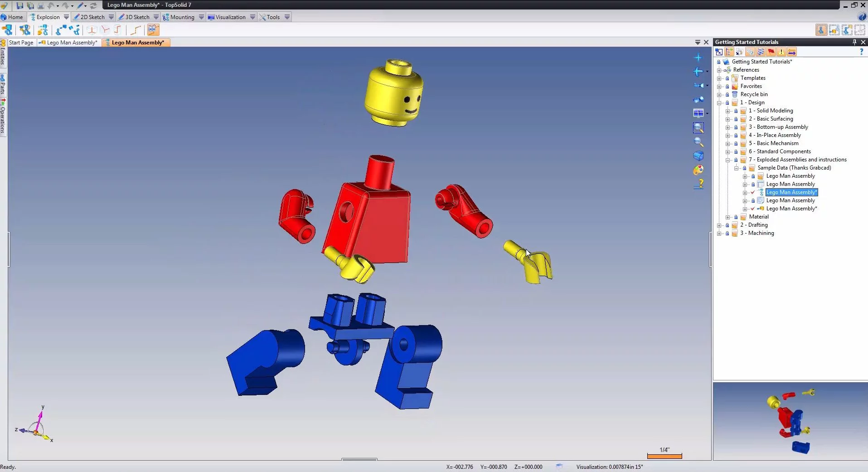The height and width of the screenshot is (472, 868).
Task: Open the Home tab
Action: click(x=12, y=17)
